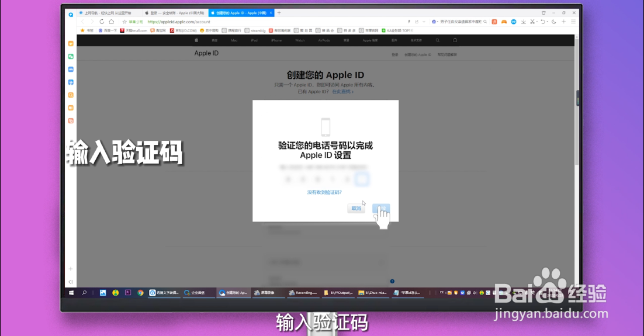Go back with the browser back arrow
Image resolution: width=644 pixels, height=336 pixels.
click(x=82, y=22)
